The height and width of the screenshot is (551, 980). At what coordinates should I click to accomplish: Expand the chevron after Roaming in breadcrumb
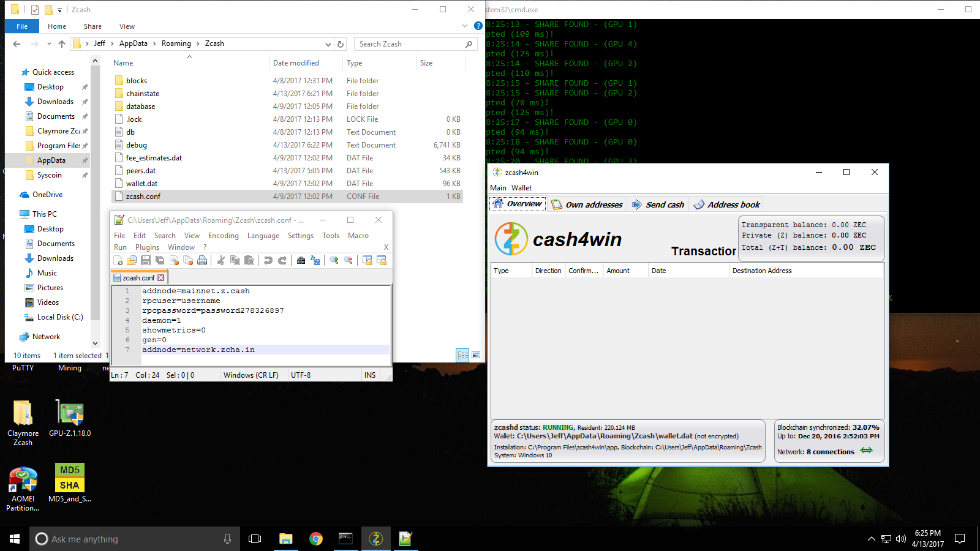click(198, 43)
